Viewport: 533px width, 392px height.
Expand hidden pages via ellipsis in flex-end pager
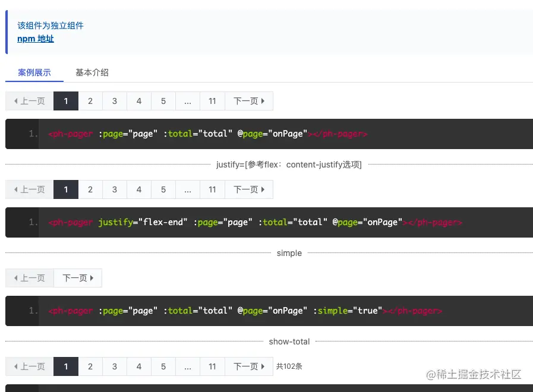pos(187,189)
